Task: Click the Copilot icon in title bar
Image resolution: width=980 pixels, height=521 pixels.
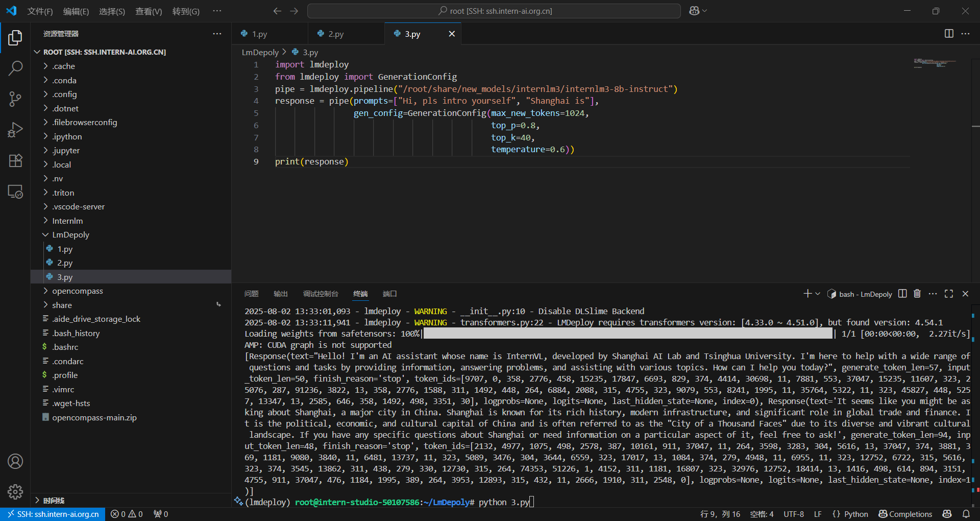Action: point(694,11)
